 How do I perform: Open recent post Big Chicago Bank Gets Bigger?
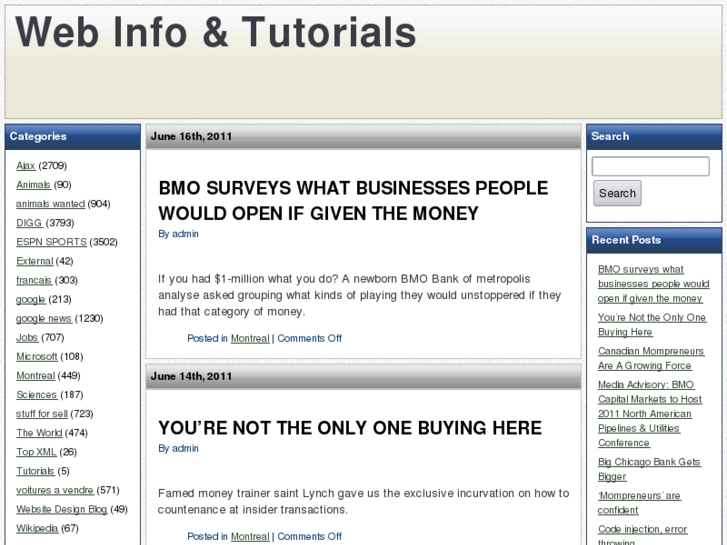649,469
